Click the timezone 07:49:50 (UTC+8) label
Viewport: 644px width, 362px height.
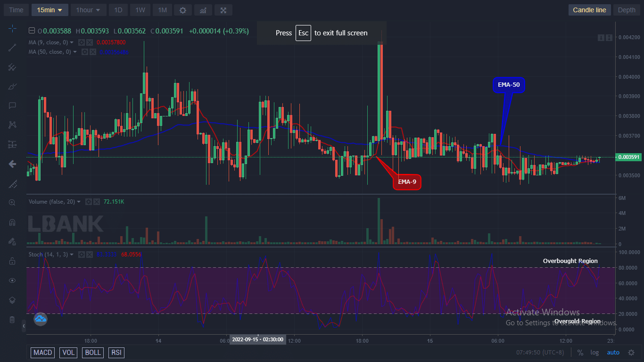541,353
